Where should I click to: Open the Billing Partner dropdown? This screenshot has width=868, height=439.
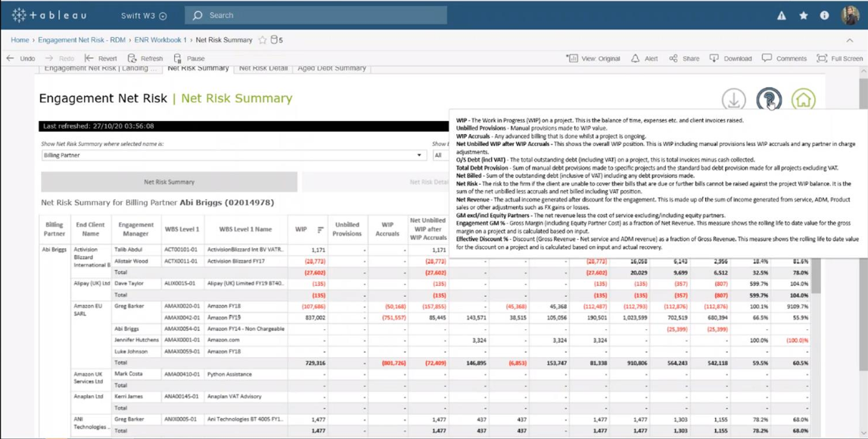coord(418,155)
